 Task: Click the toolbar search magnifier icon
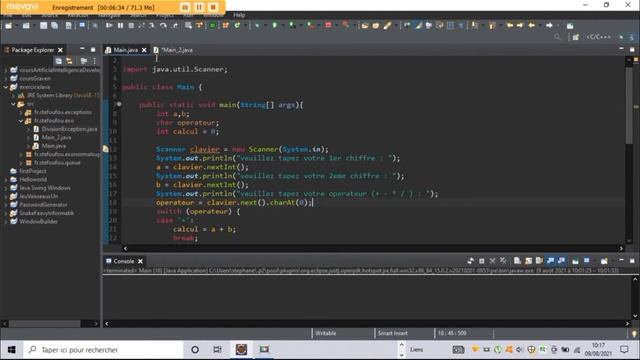(x=557, y=37)
